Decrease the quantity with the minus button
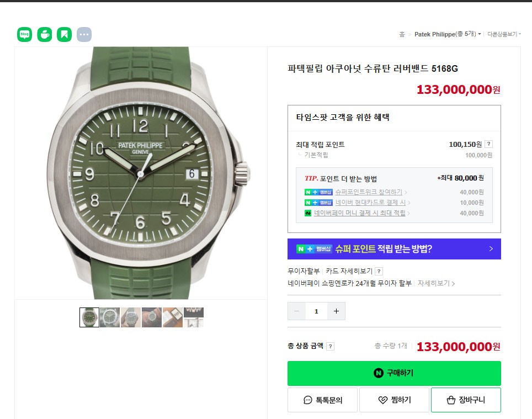The width and height of the screenshot is (532, 419). click(296, 311)
